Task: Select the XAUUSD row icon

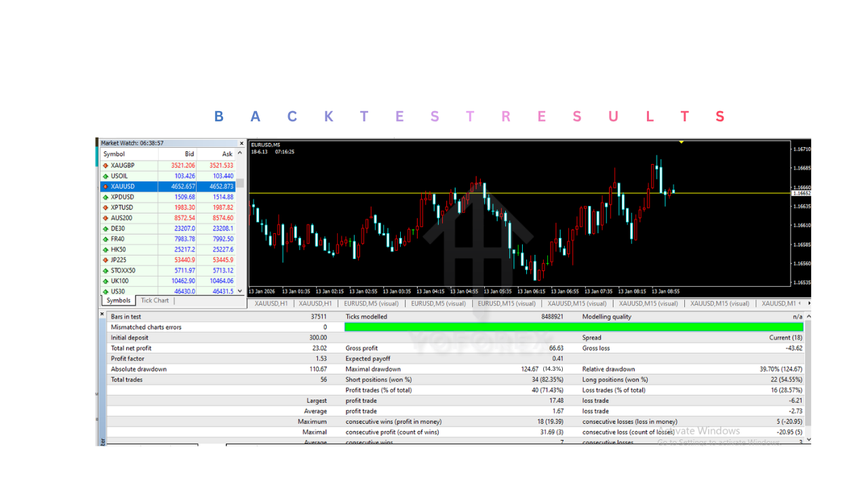Action: click(x=106, y=186)
